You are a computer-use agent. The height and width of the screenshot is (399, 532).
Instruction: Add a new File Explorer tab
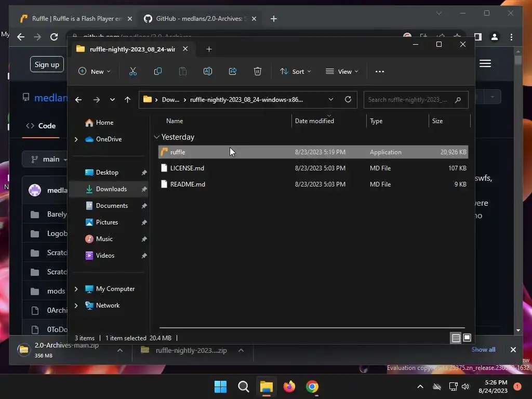pyautogui.click(x=209, y=49)
